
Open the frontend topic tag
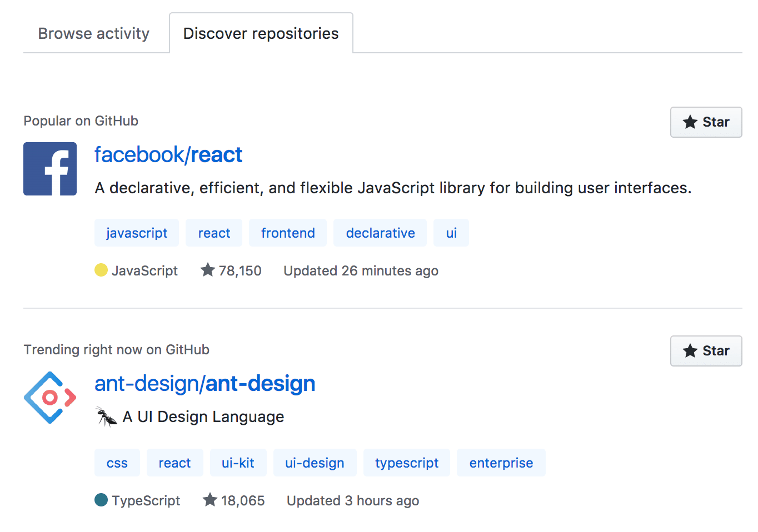288,233
